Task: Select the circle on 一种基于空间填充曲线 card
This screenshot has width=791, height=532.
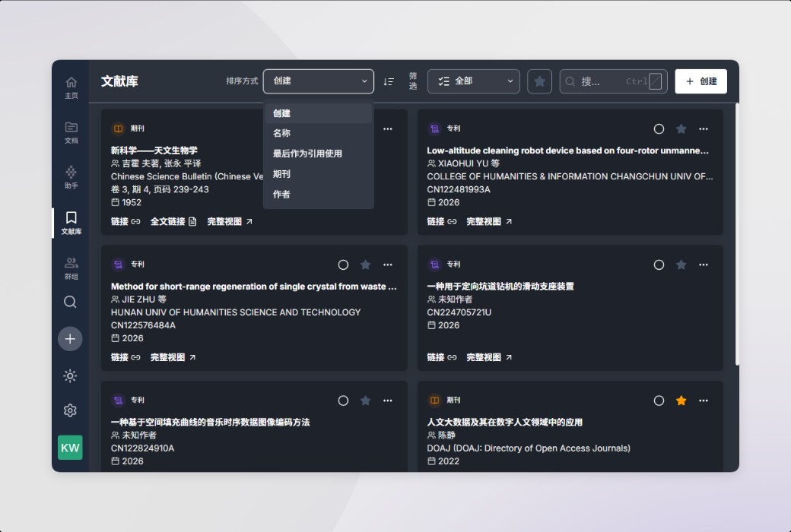Action: pyautogui.click(x=343, y=401)
